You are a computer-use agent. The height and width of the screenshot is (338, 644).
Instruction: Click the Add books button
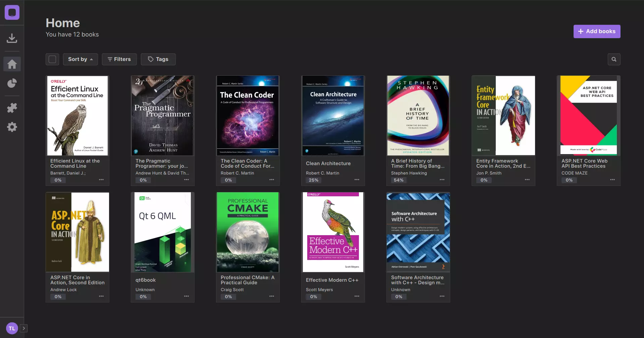[x=597, y=31]
